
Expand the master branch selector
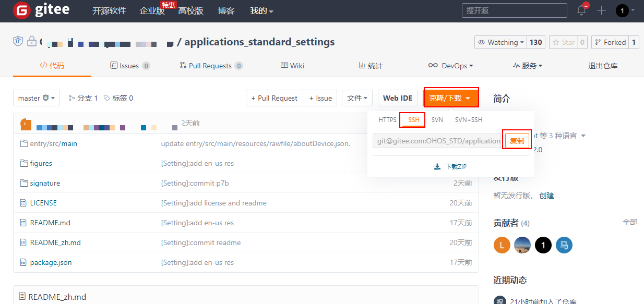pos(37,98)
